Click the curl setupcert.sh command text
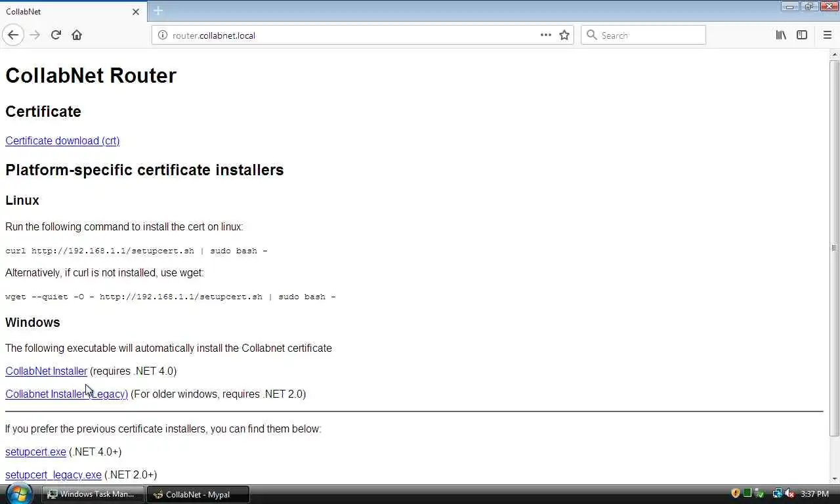The width and height of the screenshot is (840, 504). click(x=136, y=251)
